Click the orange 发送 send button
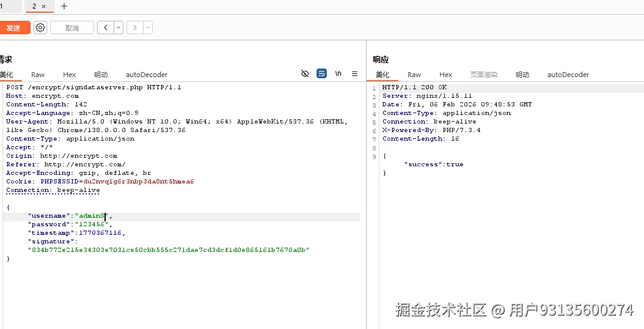Screen dimensions: 644x329 pyautogui.click(x=15, y=28)
